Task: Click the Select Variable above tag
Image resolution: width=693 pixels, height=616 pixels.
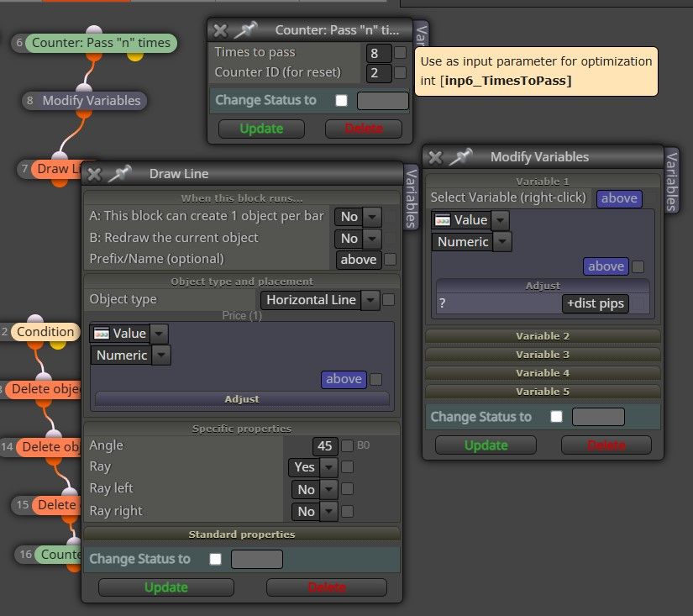Action: point(619,198)
